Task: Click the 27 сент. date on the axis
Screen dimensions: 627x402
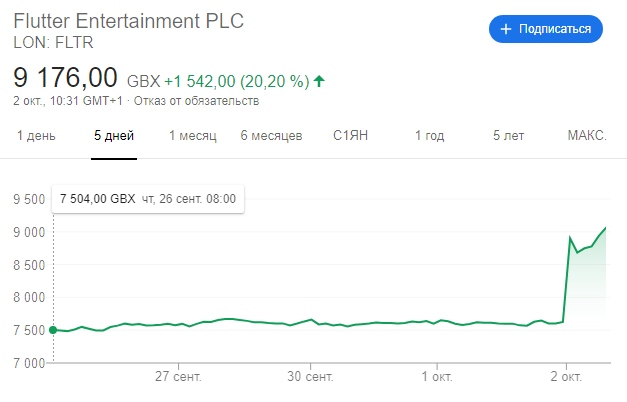Action: [178, 377]
